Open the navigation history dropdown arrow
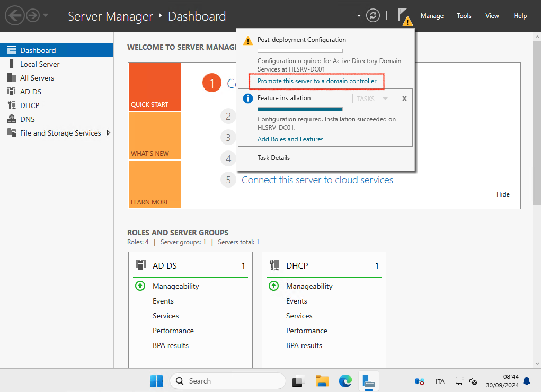 [46, 16]
